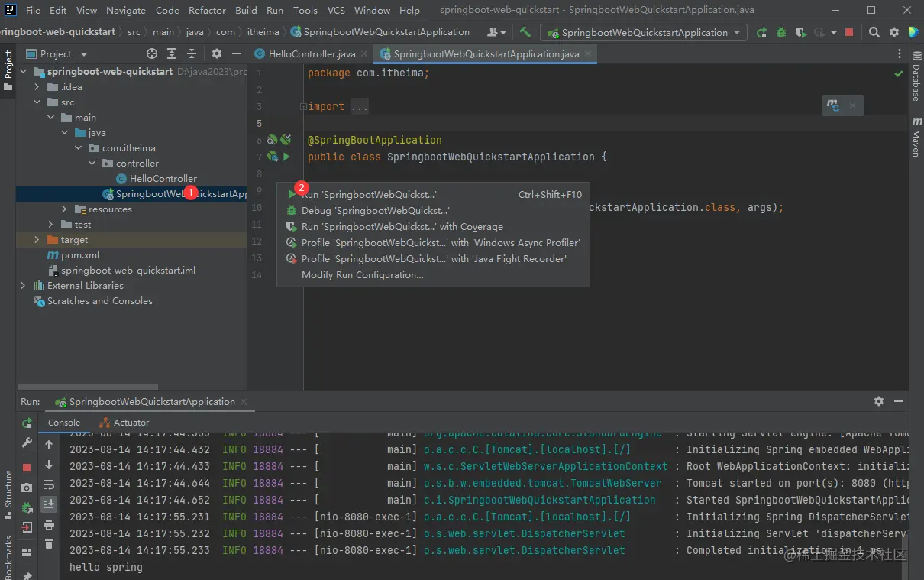Stop the app via toolbar red square
Screen dimensions: 924x580
coord(851,32)
